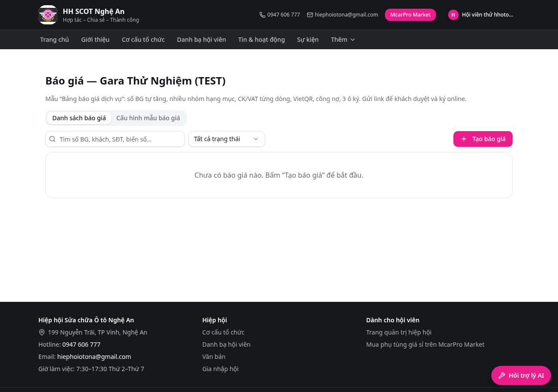The width and height of the screenshot is (558, 392).
Task: Click the search magnifier icon
Action: point(52,139)
